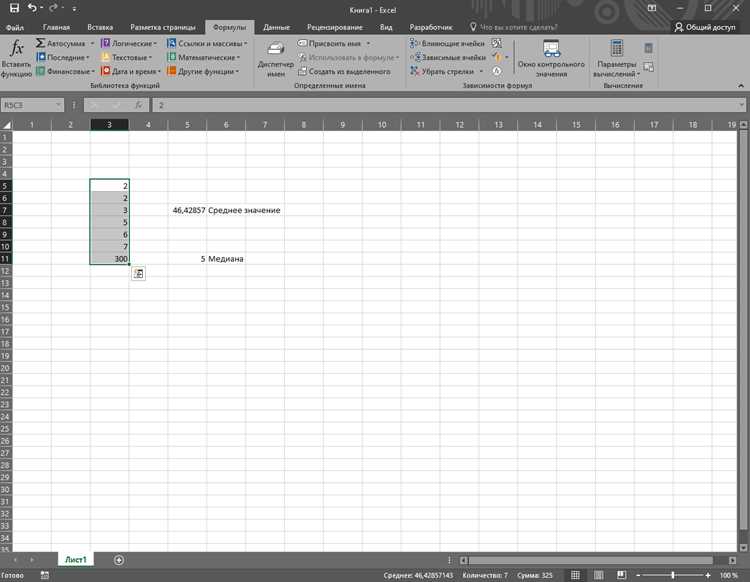Click Trace Precedents (Влияющие ячейки)

(448, 44)
